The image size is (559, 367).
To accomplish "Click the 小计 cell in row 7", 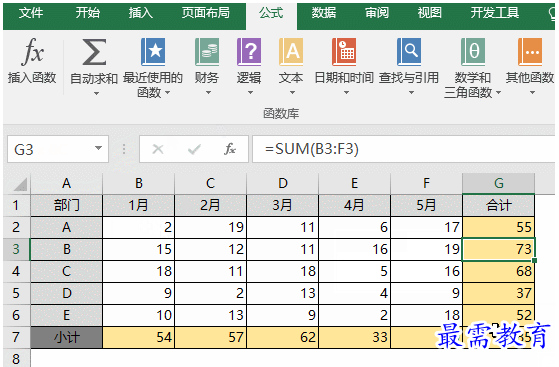I will [x=67, y=337].
